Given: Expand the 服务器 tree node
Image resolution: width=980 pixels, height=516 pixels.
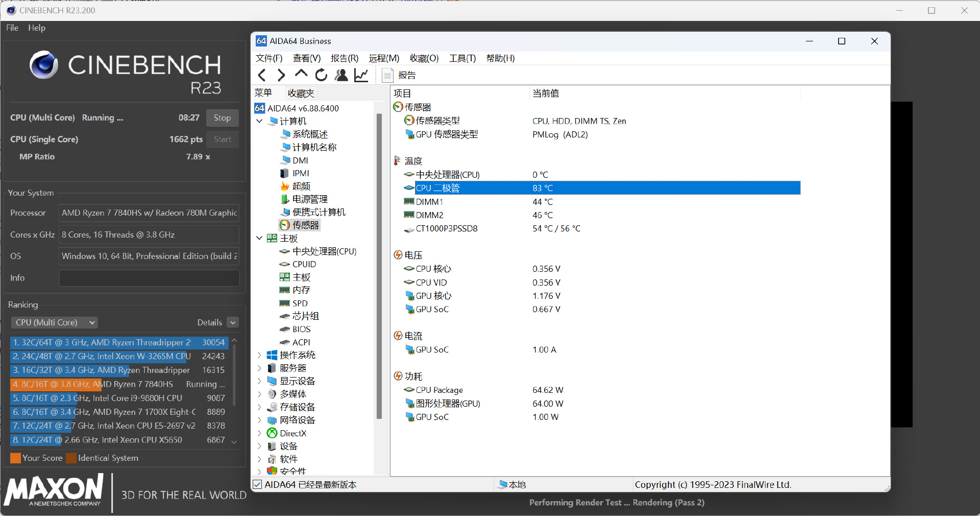Looking at the screenshot, I should tap(259, 368).
